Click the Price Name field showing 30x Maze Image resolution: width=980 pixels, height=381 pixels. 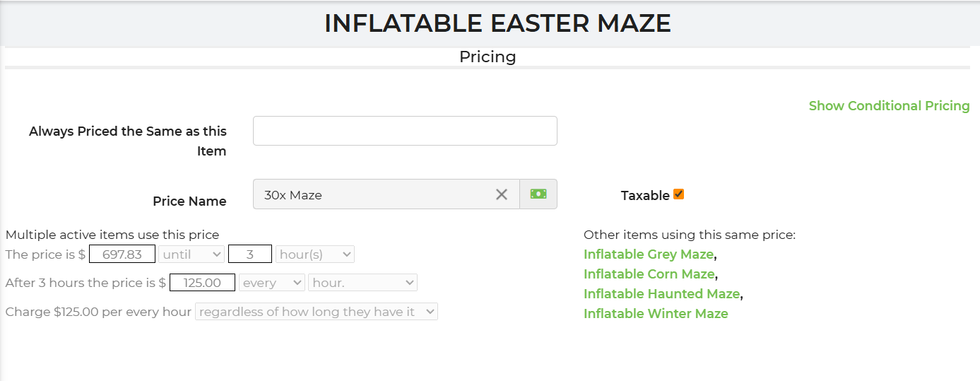coord(374,194)
